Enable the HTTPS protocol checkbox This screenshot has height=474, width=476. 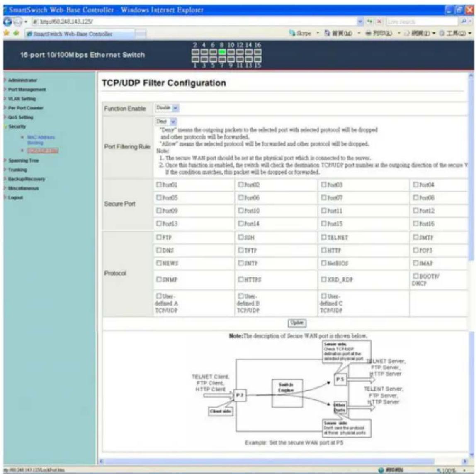pos(241,279)
